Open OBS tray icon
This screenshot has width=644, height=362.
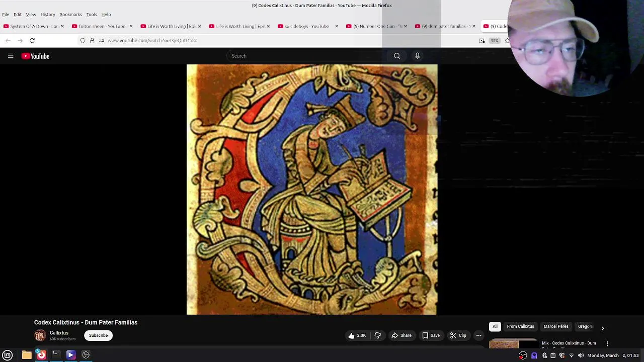[x=523, y=355]
